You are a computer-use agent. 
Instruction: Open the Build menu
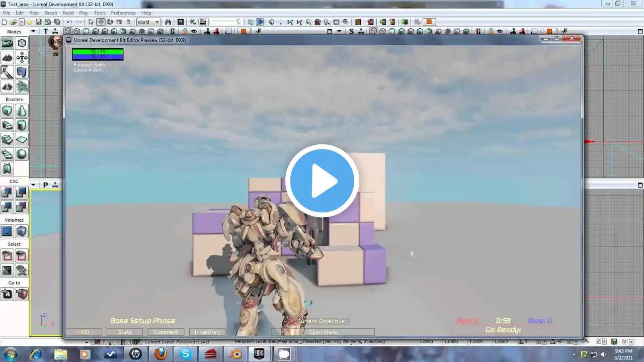(68, 13)
